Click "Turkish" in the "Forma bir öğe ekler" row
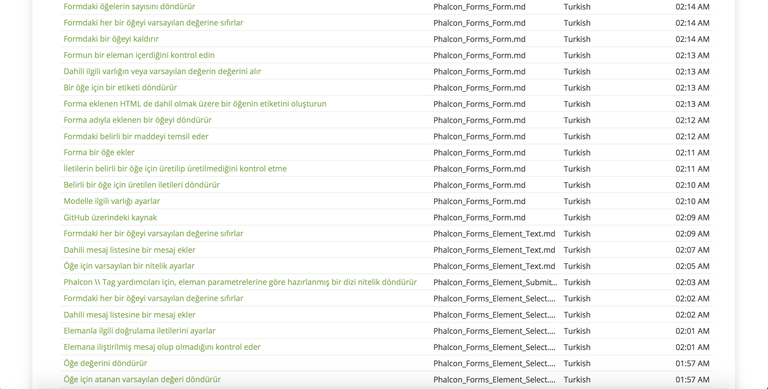 [x=577, y=152]
